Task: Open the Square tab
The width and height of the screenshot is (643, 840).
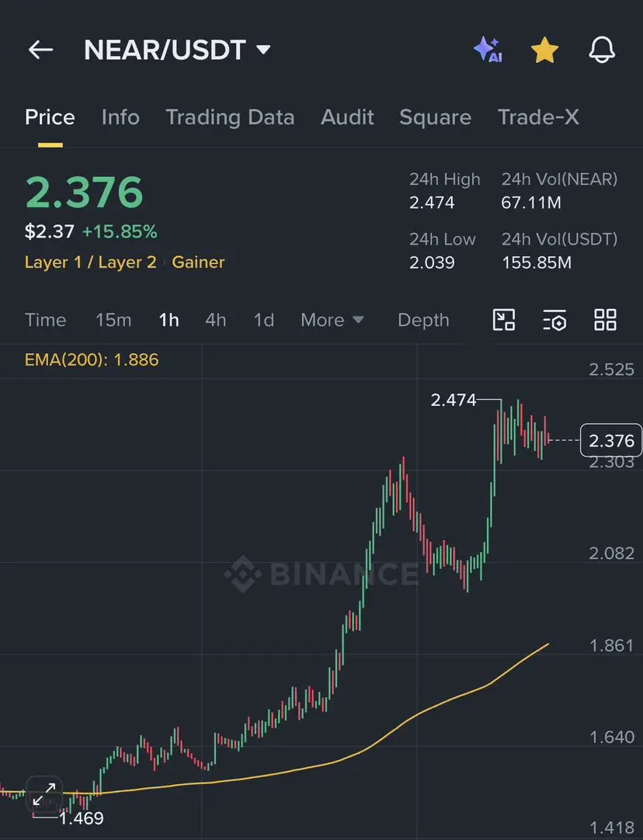Action: (435, 117)
